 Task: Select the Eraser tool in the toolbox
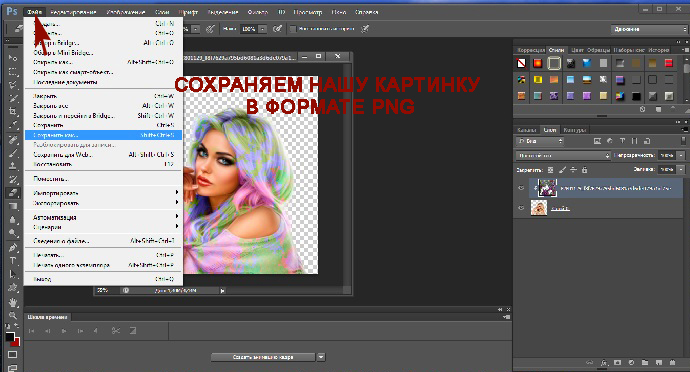(x=13, y=193)
